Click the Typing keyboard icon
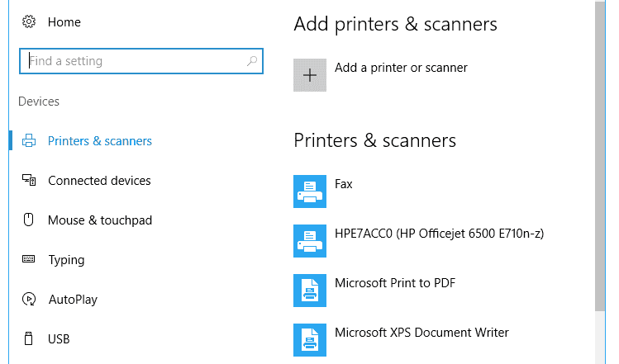Viewport: 619px width, 364px height. pos(28,259)
